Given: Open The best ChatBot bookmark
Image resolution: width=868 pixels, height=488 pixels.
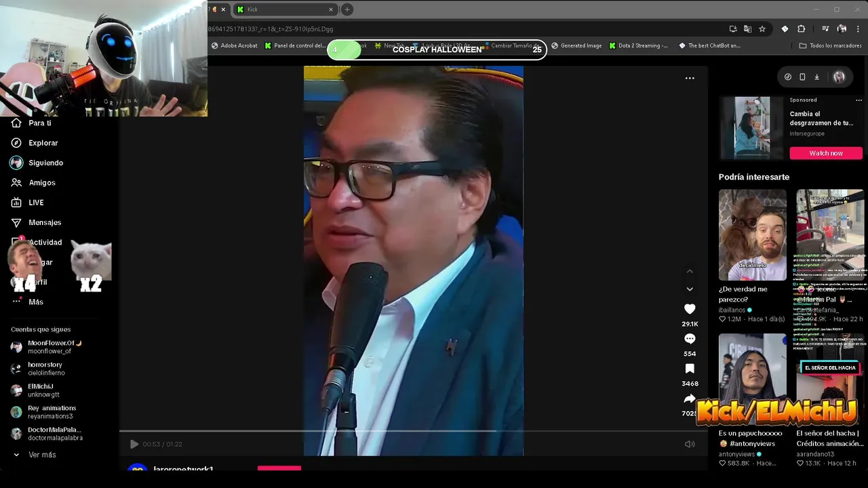Looking at the screenshot, I should click(709, 46).
